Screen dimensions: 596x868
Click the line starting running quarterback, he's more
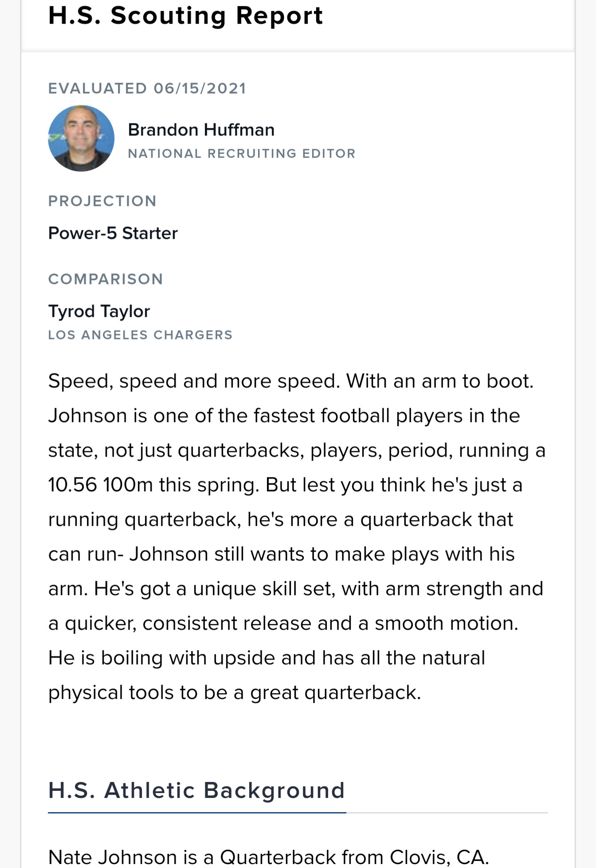(281, 520)
